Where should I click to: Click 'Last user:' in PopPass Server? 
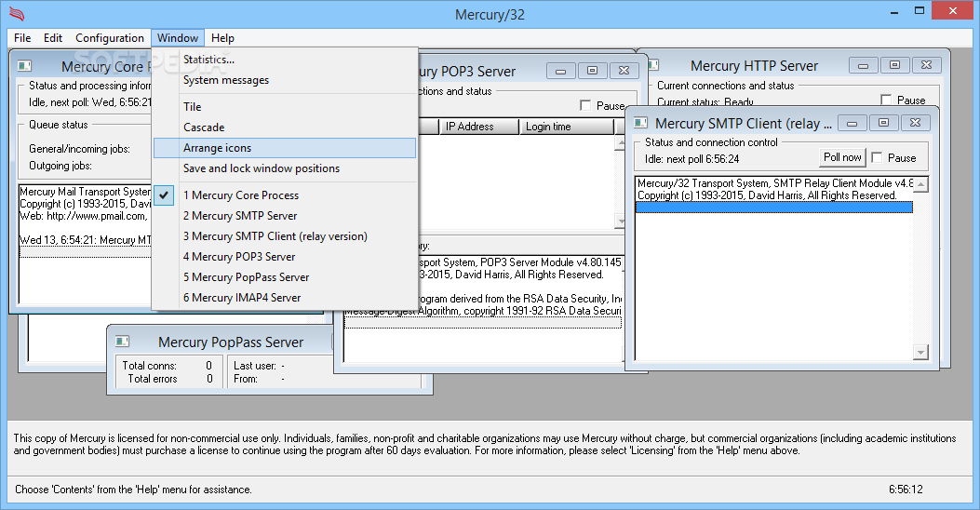coord(255,366)
